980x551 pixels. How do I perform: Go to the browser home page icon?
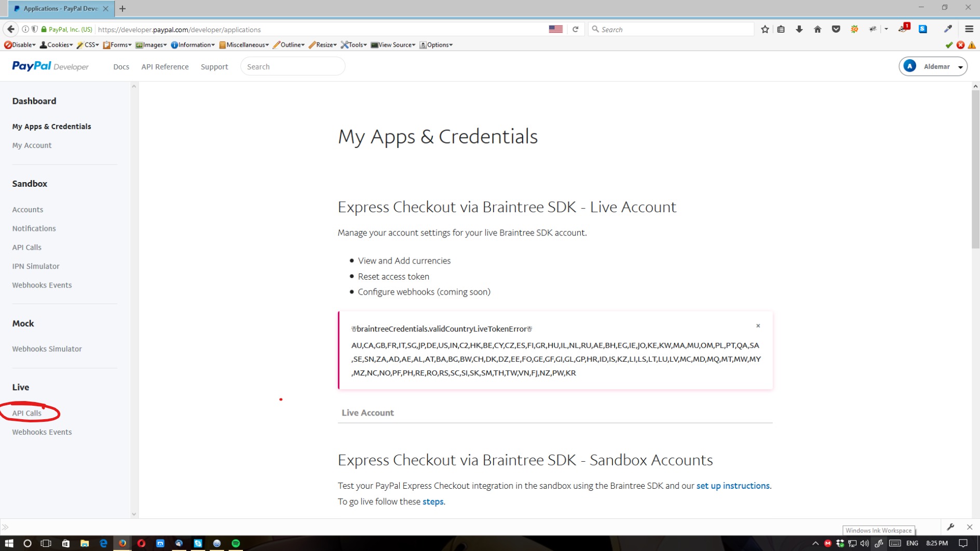click(x=818, y=30)
